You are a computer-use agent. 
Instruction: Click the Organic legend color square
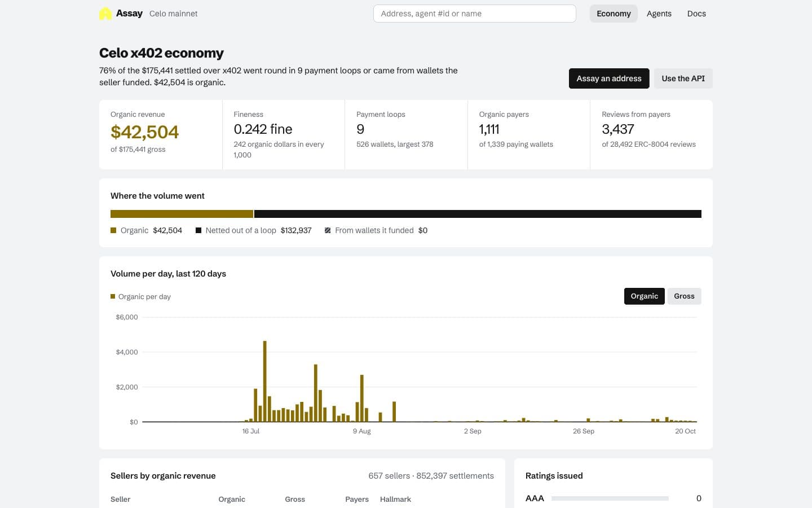click(x=113, y=230)
